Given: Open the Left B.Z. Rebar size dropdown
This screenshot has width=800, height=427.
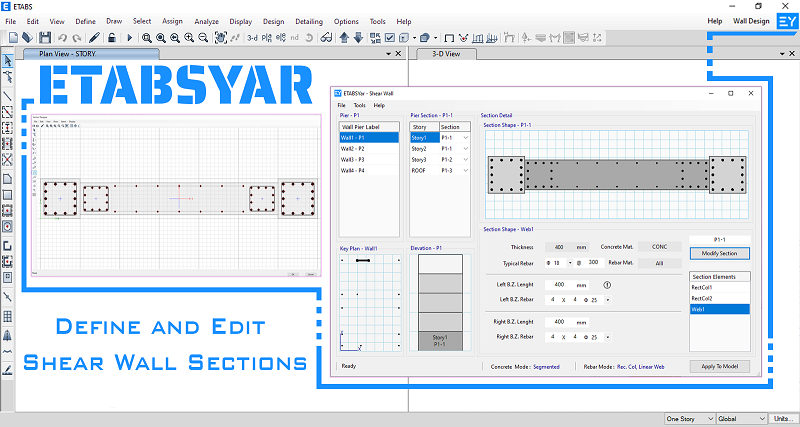Looking at the screenshot, I should [607, 300].
